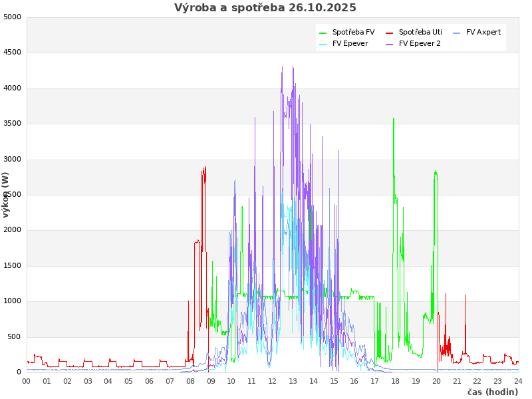Click the chart title Výroba a spotřeba 26.10.2025
Viewport: 532px width, 399px height.
(265, 8)
